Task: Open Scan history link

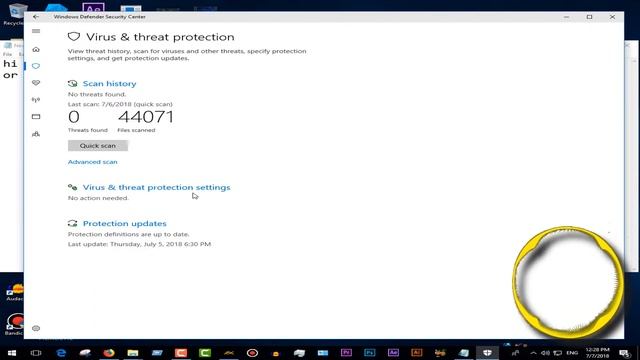Action: click(109, 84)
